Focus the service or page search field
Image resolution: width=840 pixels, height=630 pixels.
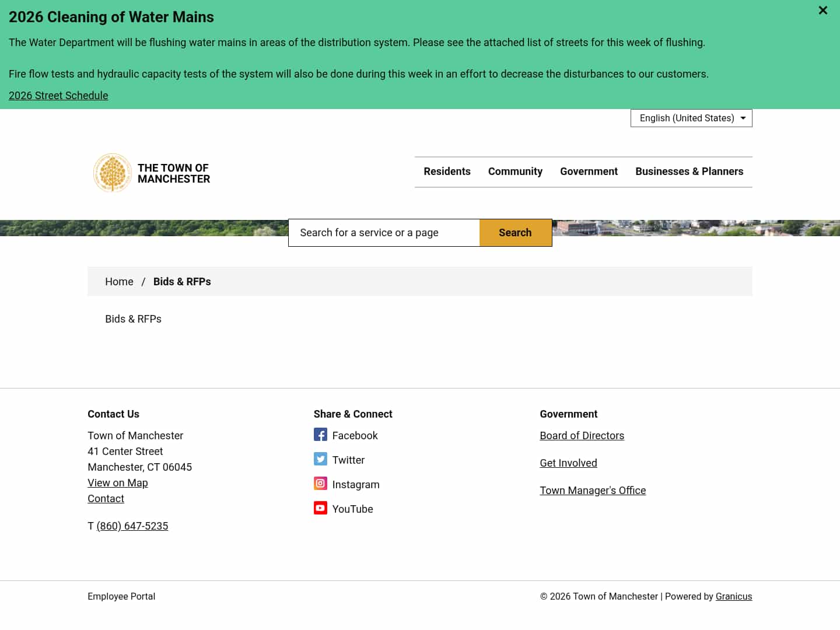[x=384, y=233]
